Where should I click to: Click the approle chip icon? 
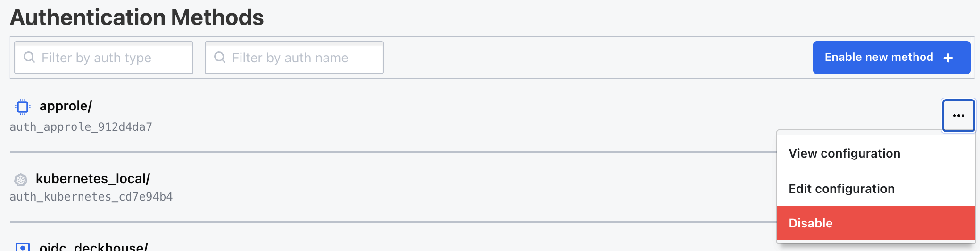click(x=22, y=107)
